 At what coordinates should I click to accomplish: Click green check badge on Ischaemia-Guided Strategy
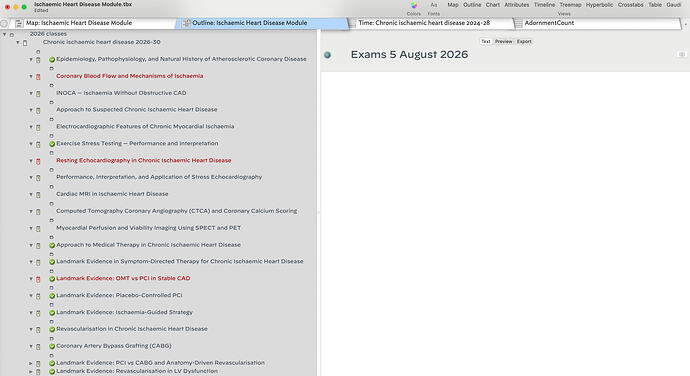coord(52,313)
